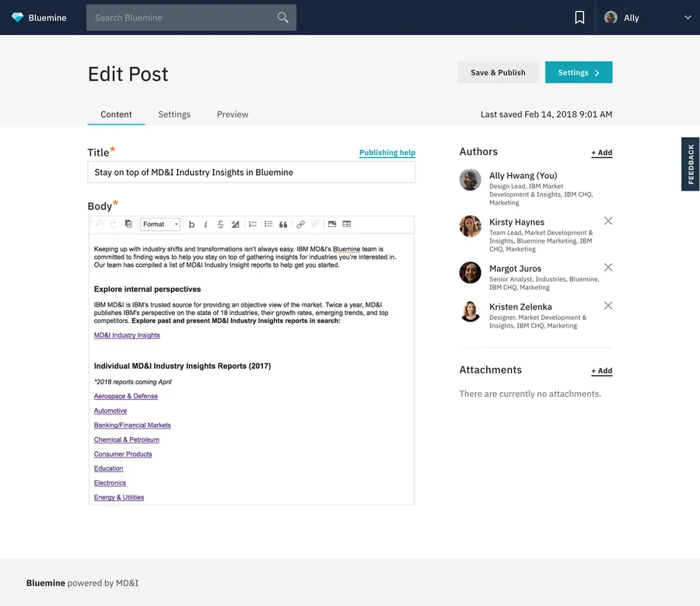Click the Margot Juros name
Screen dimensions: 700x606
(x=515, y=268)
